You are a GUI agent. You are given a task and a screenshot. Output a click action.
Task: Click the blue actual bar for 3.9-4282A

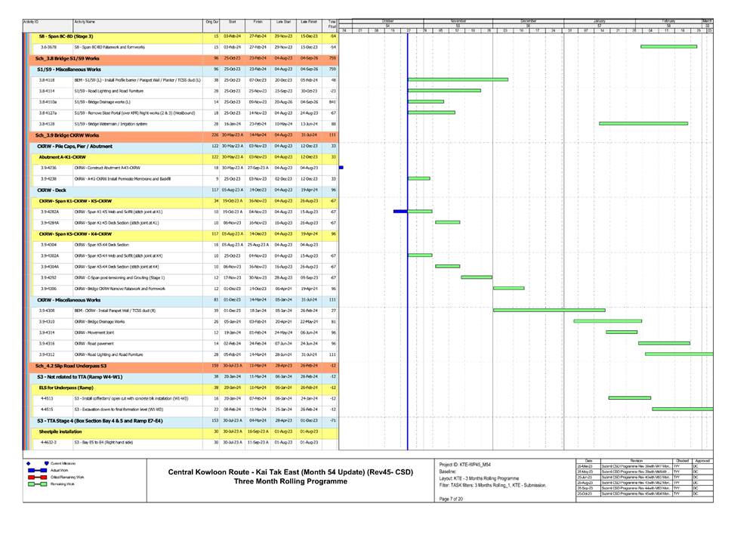tap(400, 212)
